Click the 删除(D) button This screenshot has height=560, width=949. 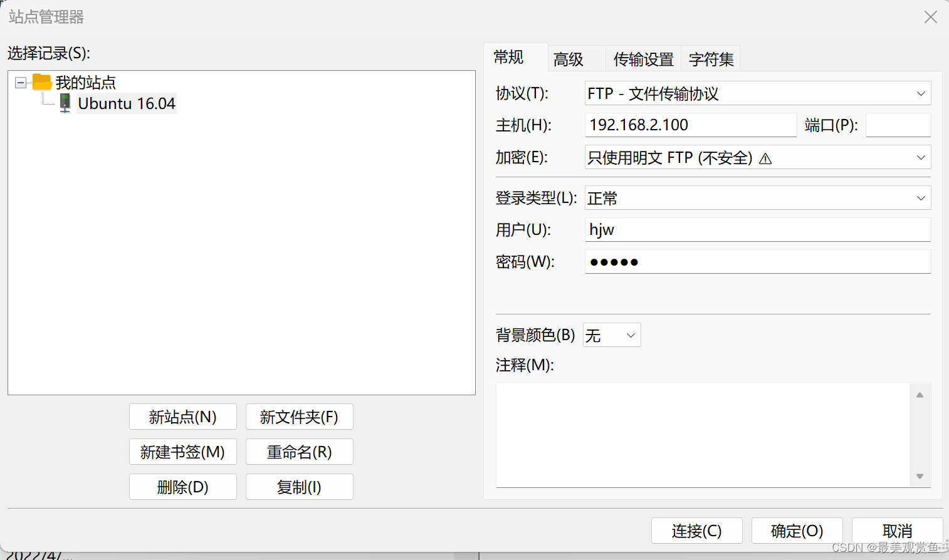click(183, 487)
